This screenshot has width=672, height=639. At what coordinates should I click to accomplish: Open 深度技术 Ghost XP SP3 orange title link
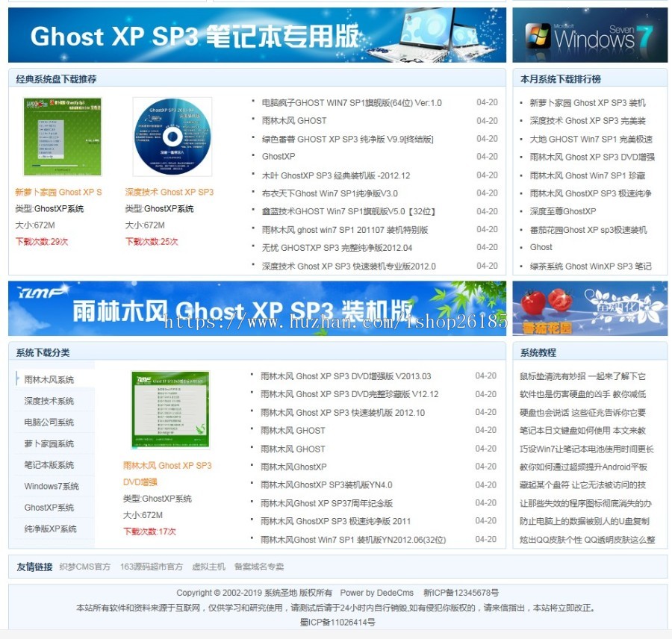pos(169,192)
